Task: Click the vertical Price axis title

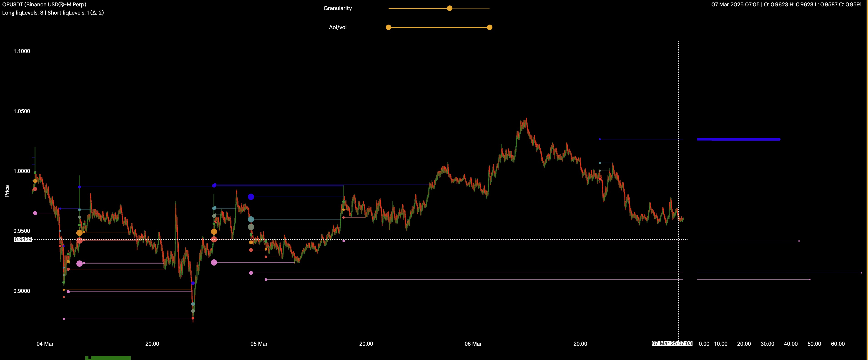Action: pos(7,191)
